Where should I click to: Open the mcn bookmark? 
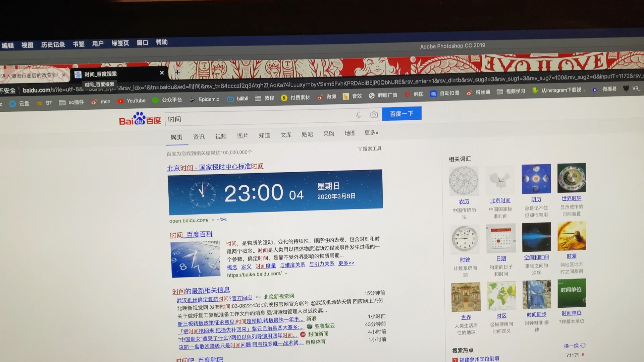101,102
